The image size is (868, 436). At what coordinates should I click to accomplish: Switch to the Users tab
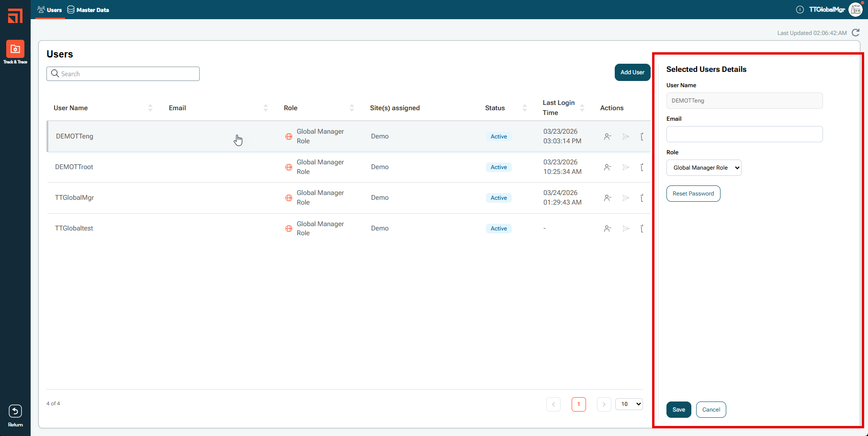[x=50, y=10]
